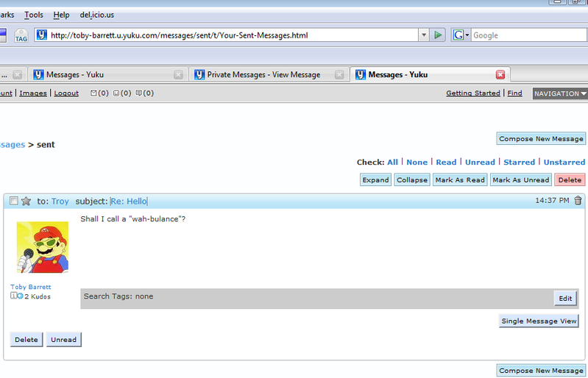Image resolution: width=588 pixels, height=378 pixels.
Task: Select Starred in the Check filter row
Action: pos(519,162)
